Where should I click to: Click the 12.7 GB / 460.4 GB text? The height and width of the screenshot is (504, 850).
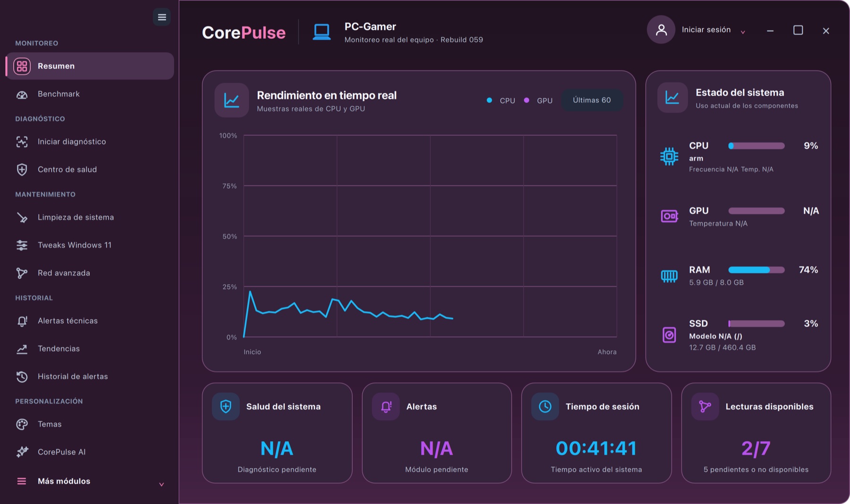(722, 348)
